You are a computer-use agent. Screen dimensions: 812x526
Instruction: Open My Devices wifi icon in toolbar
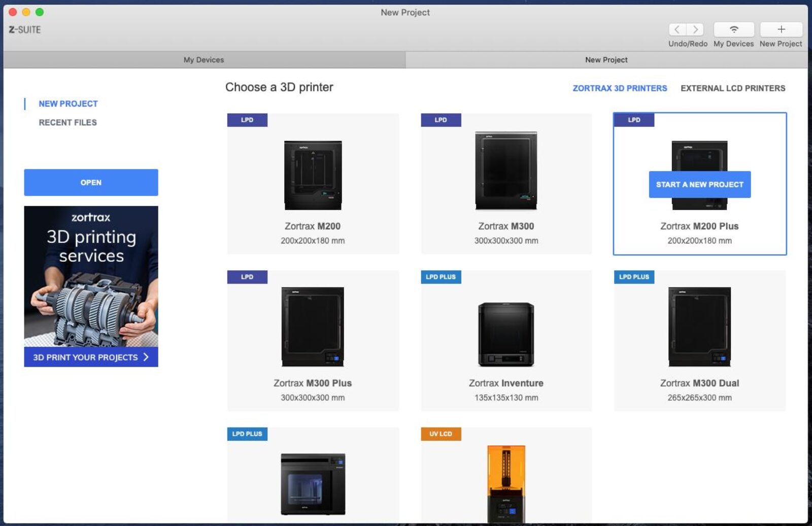click(734, 29)
